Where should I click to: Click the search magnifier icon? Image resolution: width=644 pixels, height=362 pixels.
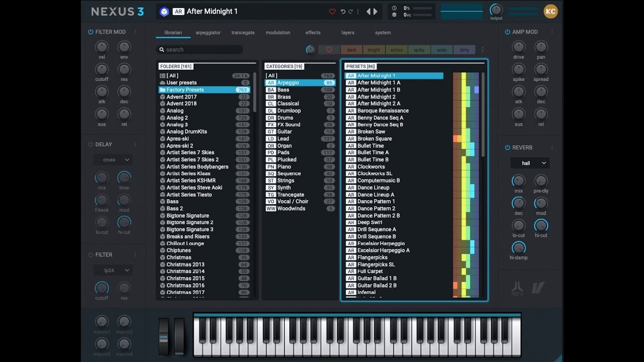[162, 50]
